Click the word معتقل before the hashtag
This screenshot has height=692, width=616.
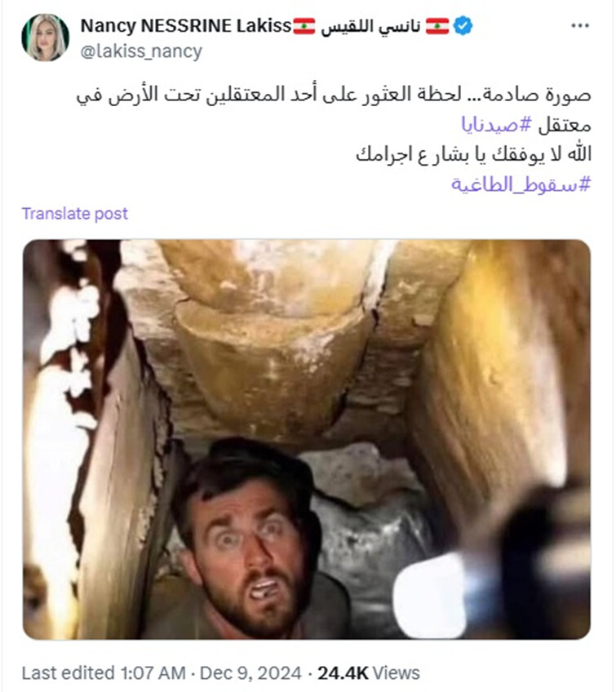tap(565, 125)
